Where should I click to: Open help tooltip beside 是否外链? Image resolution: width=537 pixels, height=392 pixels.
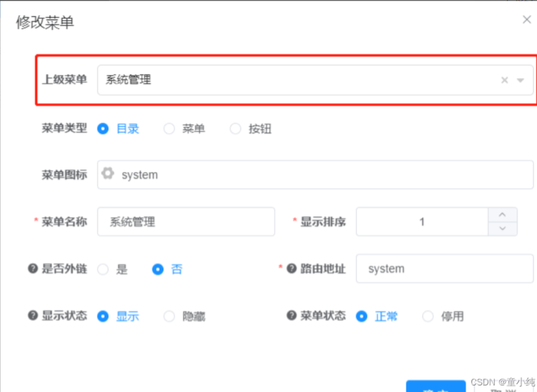(x=32, y=268)
